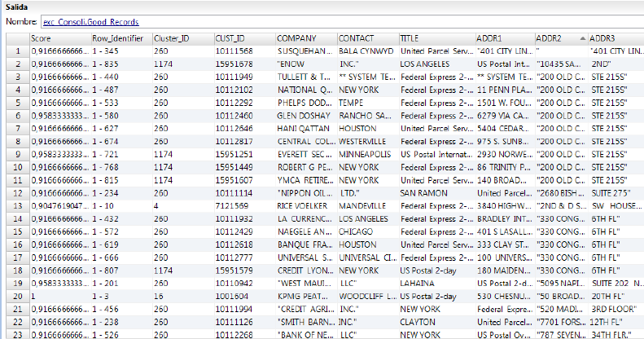Image resolution: width=644 pixels, height=339 pixels.
Task: Select company cell CENTRAL COL...
Action: click(x=306, y=141)
